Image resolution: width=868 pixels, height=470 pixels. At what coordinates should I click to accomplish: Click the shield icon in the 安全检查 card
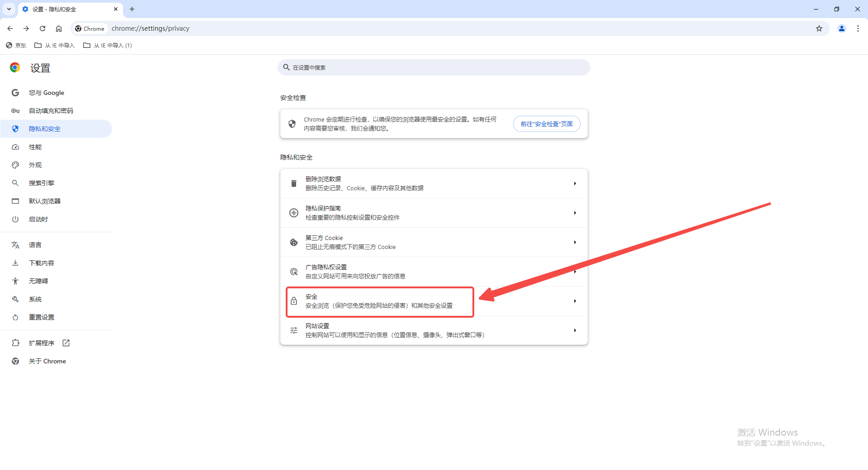(292, 124)
